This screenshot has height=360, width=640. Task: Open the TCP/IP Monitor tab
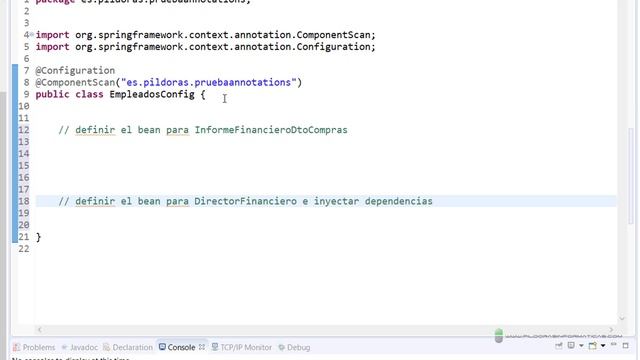[242, 347]
